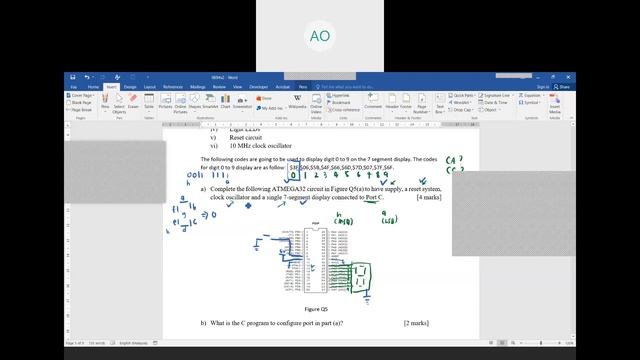This screenshot has height=360, width=640.
Task: Click the page indicator in status bar
Action: [75, 343]
